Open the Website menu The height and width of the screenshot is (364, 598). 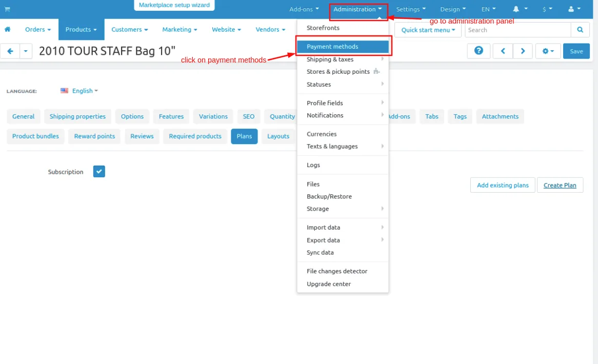pos(227,29)
